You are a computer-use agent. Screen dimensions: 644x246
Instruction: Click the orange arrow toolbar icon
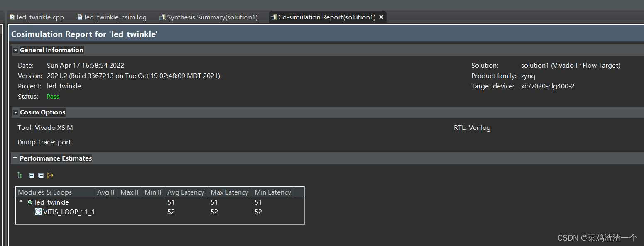[50, 175]
